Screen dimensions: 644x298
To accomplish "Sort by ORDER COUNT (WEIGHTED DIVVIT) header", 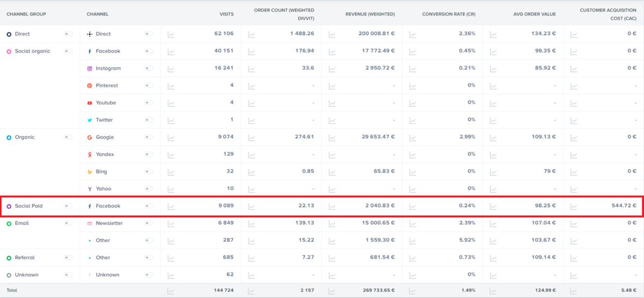I will pyautogui.click(x=284, y=14).
